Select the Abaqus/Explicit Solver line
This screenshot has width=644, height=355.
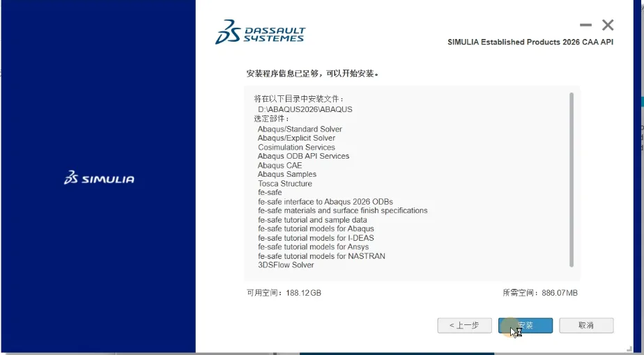pos(296,138)
